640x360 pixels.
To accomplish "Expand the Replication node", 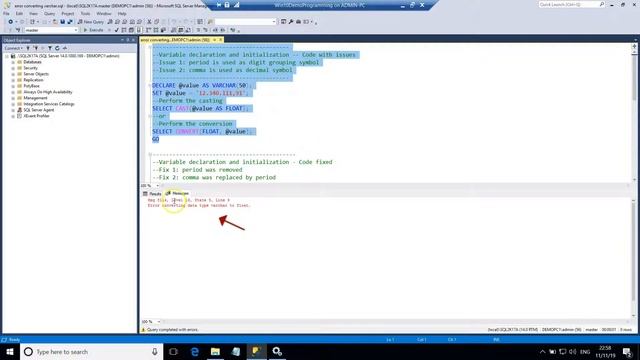I will (x=13, y=80).
